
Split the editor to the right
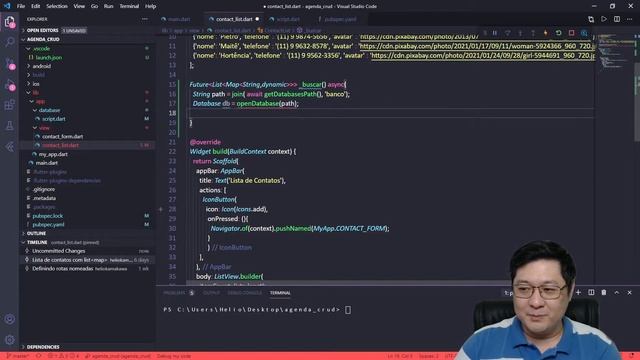[617, 19]
